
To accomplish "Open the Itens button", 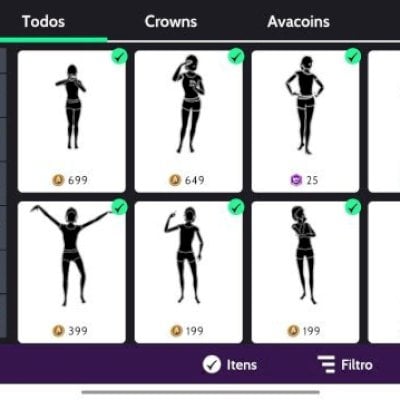I will click(x=230, y=364).
